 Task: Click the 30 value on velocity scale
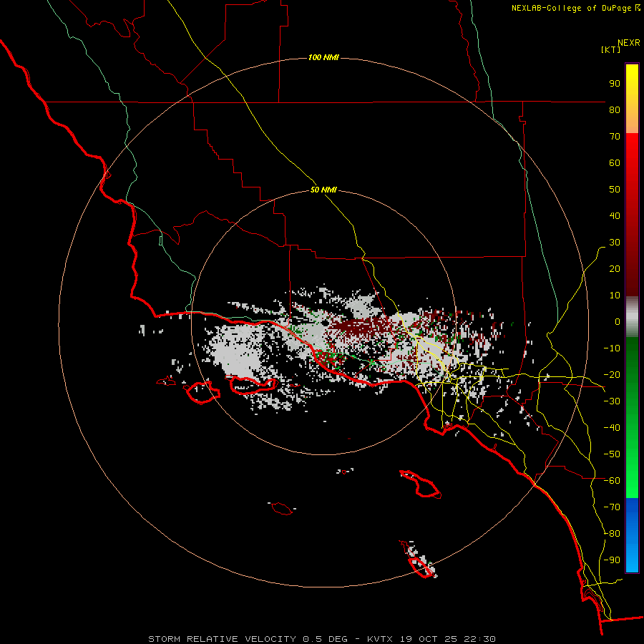click(x=615, y=243)
